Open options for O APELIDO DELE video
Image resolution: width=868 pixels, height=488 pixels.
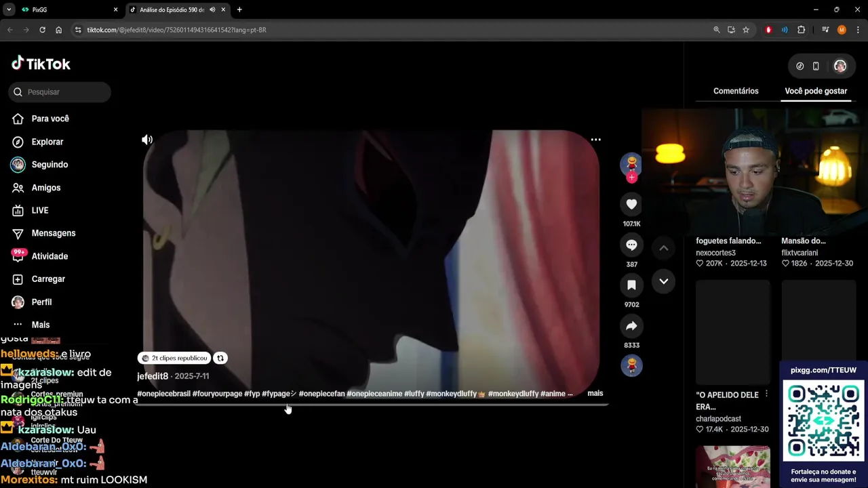click(x=767, y=394)
